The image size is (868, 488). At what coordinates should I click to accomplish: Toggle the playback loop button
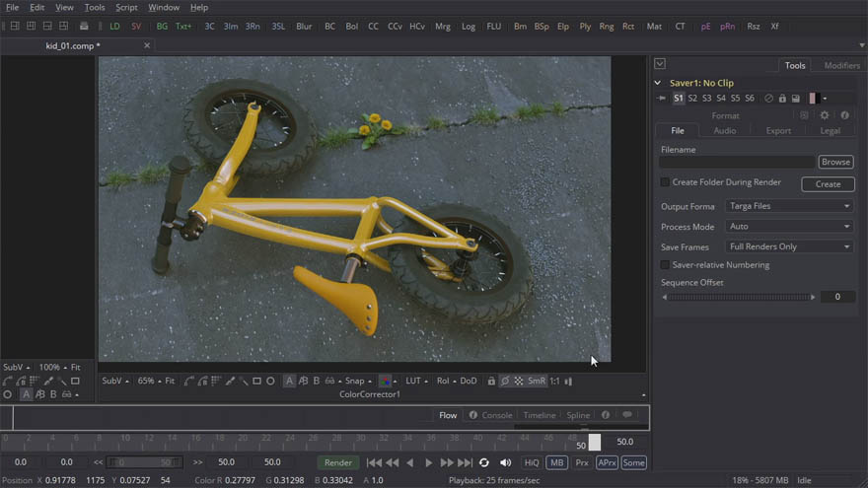(484, 462)
